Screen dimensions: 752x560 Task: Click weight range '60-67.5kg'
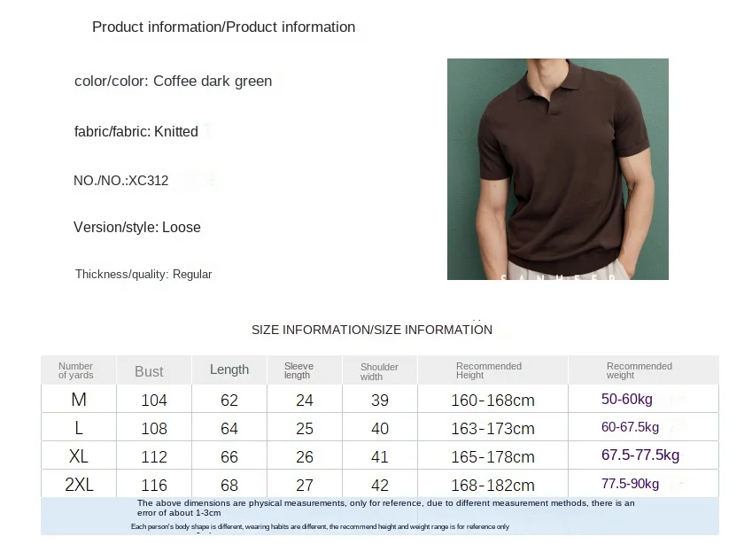click(630, 427)
